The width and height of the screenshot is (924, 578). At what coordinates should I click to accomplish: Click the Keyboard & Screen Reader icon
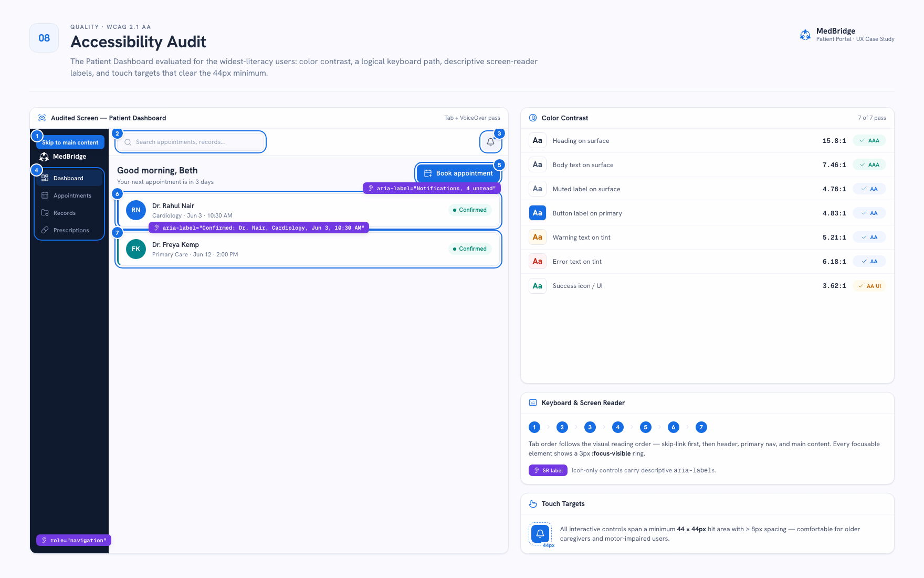click(533, 402)
